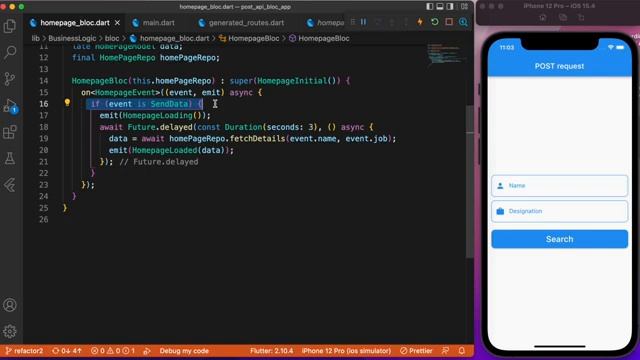Pause the debug session

(x=363, y=22)
